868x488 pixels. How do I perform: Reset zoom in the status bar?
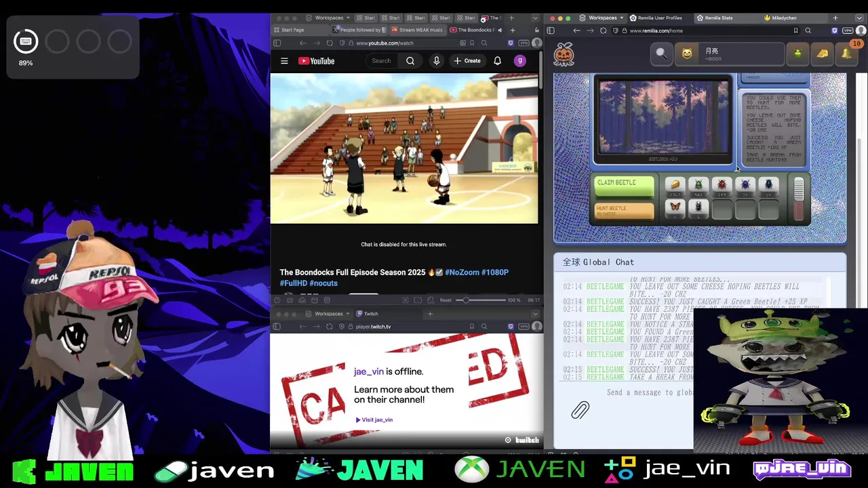pyautogui.click(x=446, y=300)
